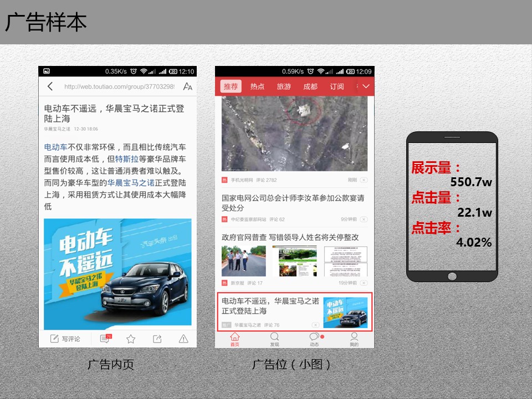Click the web.toutiao.com URL field
The height and width of the screenshot is (399, 532).
tap(119, 86)
